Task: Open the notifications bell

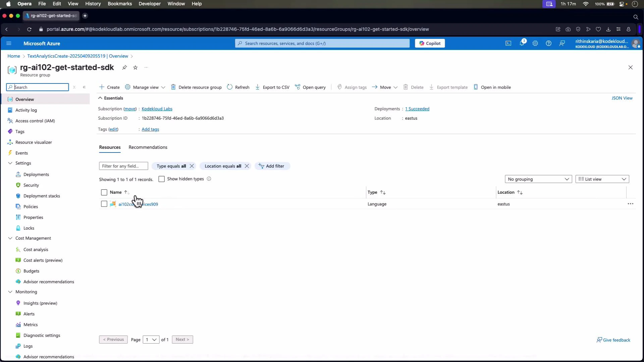Action: (522, 43)
